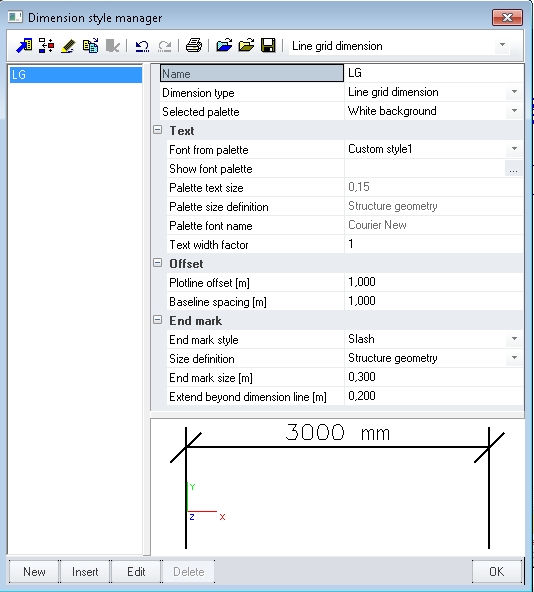Click the Read from file folder icon
Viewport: 534px width, 592px height.
[224, 46]
